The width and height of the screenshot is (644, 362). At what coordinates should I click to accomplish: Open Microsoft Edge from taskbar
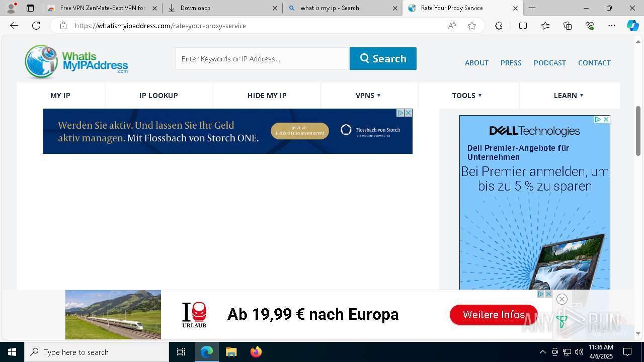(x=207, y=352)
